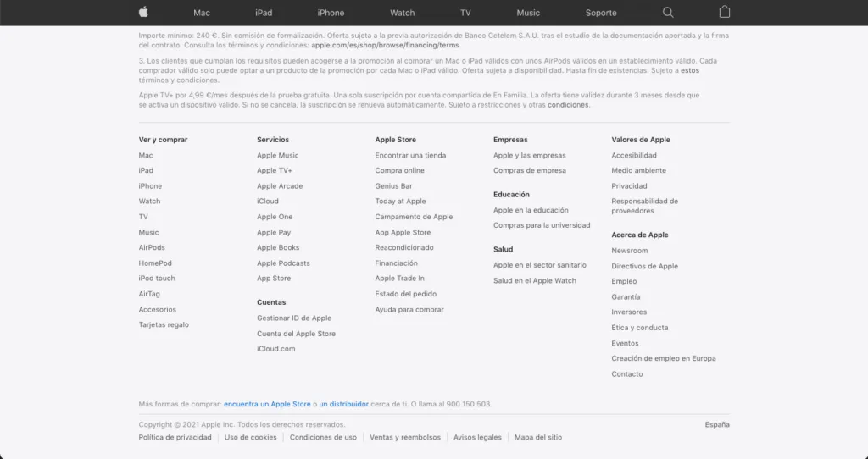
Task: Open Creación de empleo en Europa link
Action: (663, 358)
